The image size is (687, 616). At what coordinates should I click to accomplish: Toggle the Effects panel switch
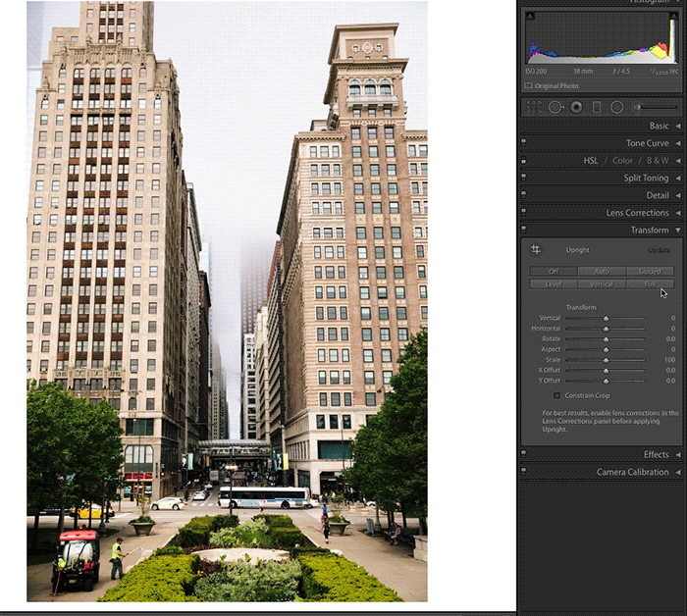pyautogui.click(x=523, y=454)
